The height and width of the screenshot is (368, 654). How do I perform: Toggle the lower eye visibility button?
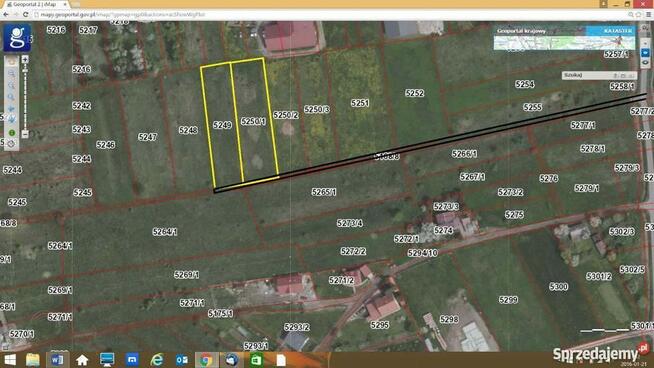645,63
